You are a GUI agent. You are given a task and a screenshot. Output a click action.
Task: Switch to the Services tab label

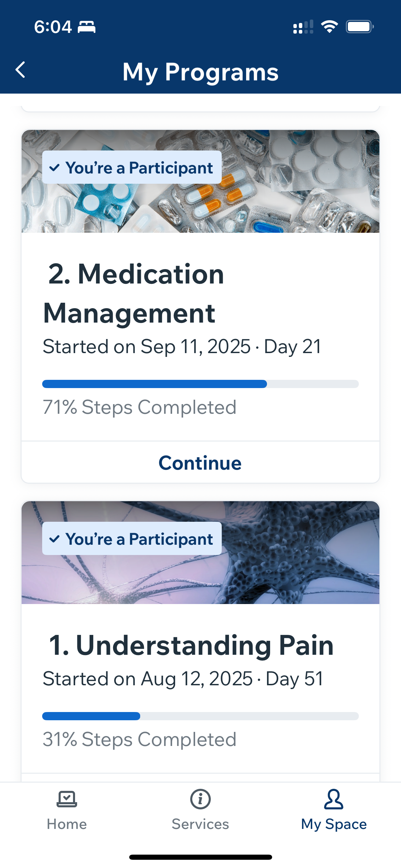click(200, 824)
